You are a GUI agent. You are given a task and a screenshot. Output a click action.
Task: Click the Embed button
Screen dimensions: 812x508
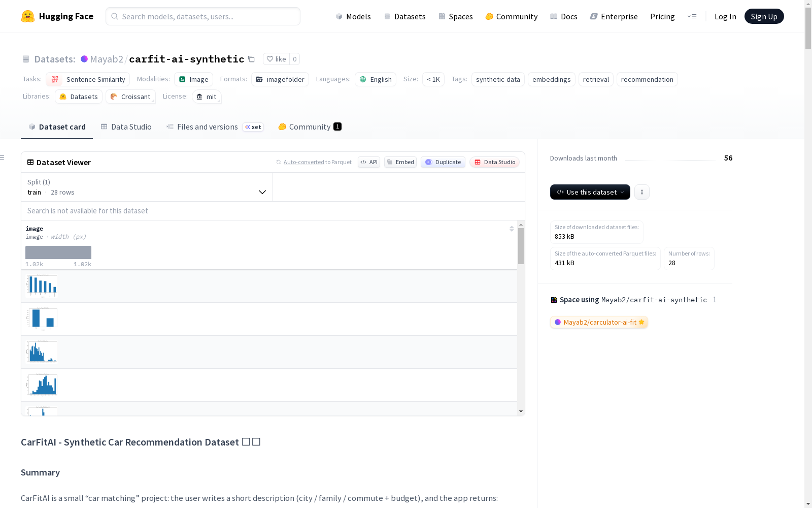click(x=400, y=162)
